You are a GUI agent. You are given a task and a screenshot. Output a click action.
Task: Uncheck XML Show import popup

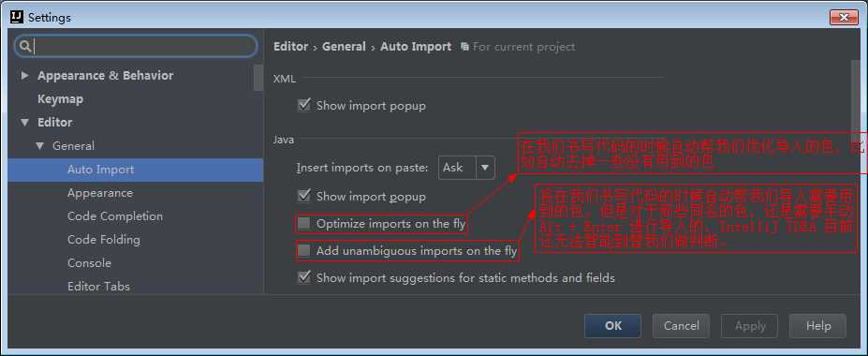[304, 105]
